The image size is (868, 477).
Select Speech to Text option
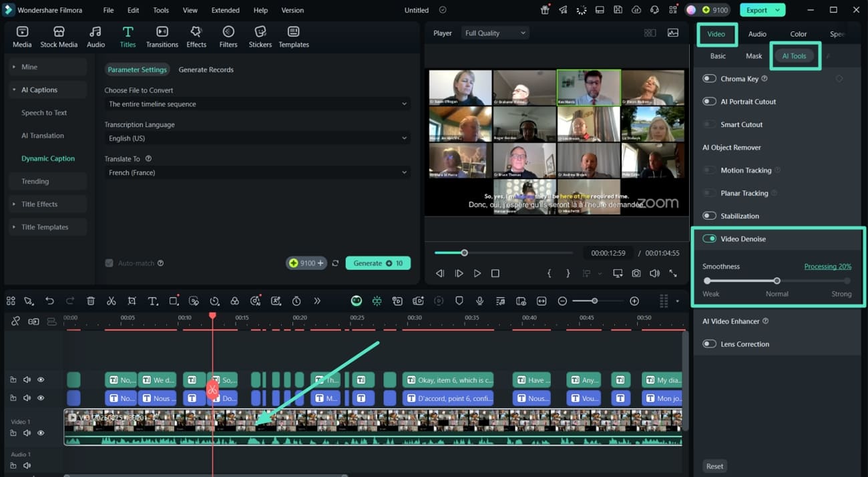tap(44, 113)
